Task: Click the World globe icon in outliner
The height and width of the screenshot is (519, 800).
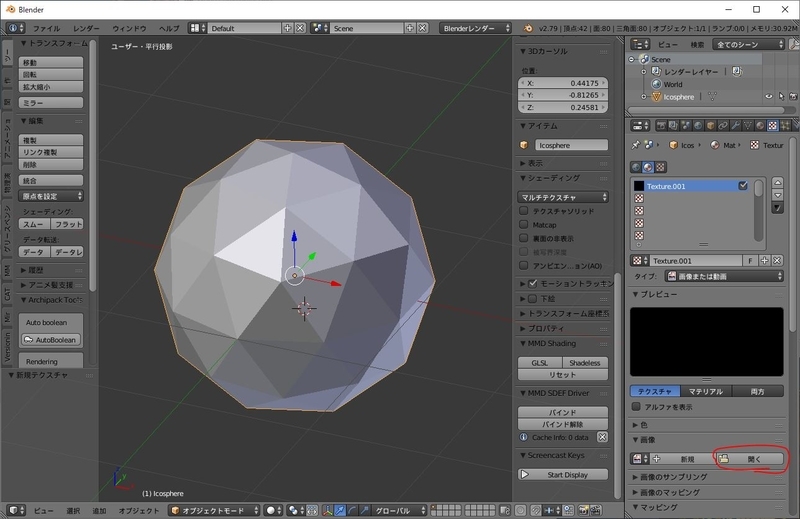Action: click(656, 84)
